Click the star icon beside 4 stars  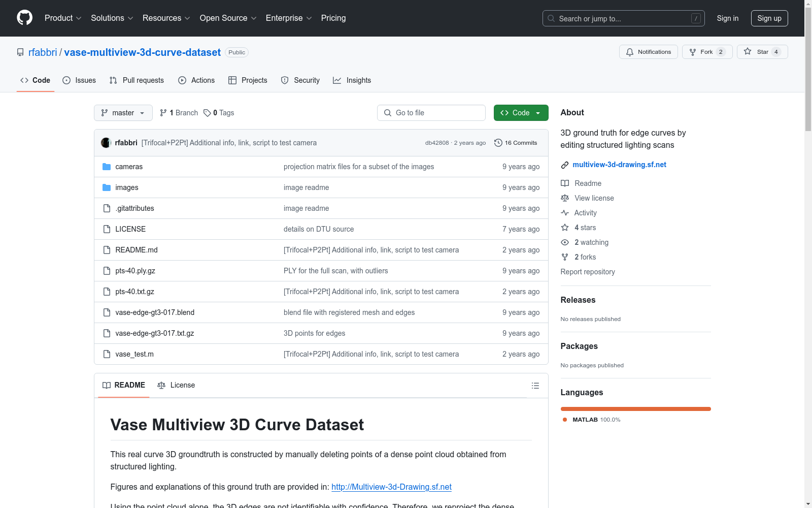pos(565,228)
